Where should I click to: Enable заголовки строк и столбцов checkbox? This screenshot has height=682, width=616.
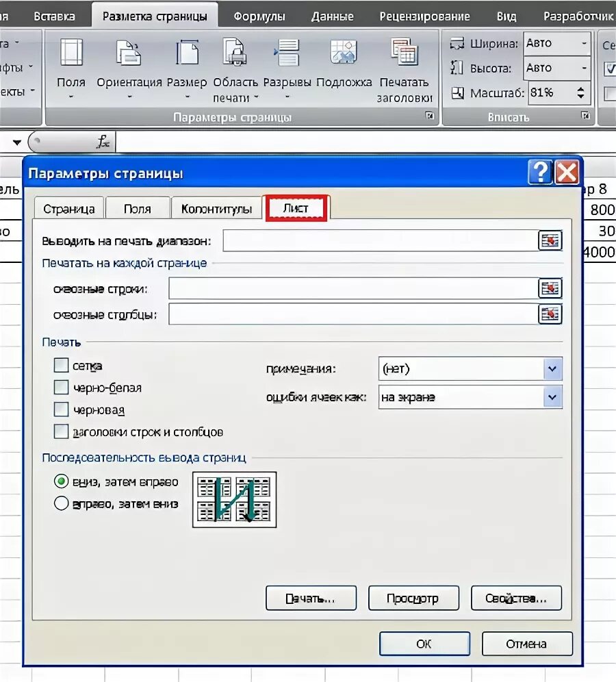[61, 431]
